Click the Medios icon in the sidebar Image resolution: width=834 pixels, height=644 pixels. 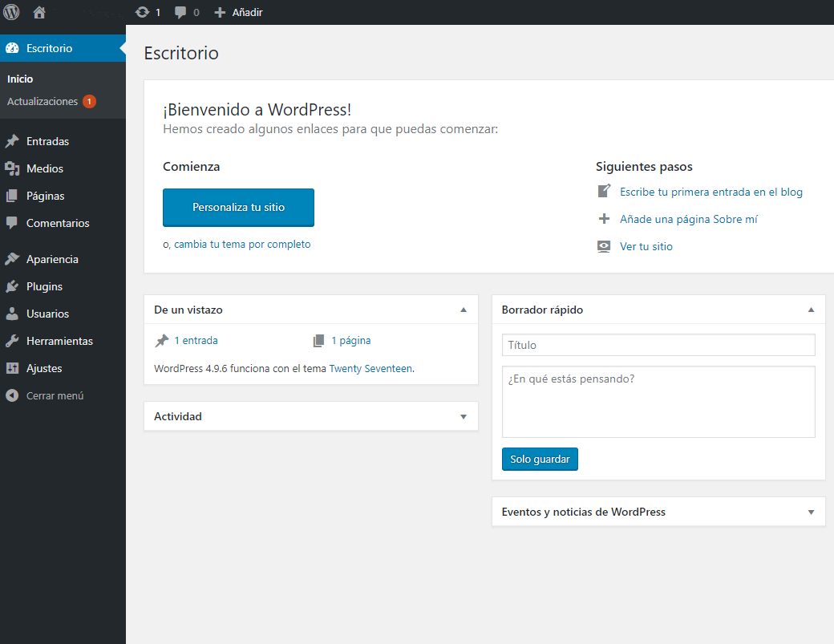click(12, 168)
